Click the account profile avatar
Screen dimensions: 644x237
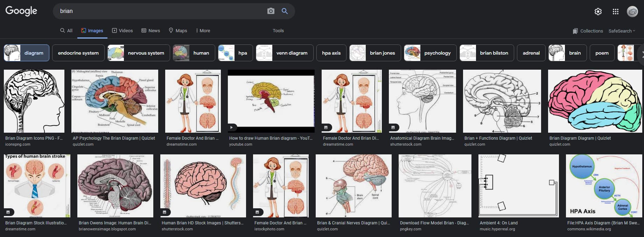(x=632, y=12)
